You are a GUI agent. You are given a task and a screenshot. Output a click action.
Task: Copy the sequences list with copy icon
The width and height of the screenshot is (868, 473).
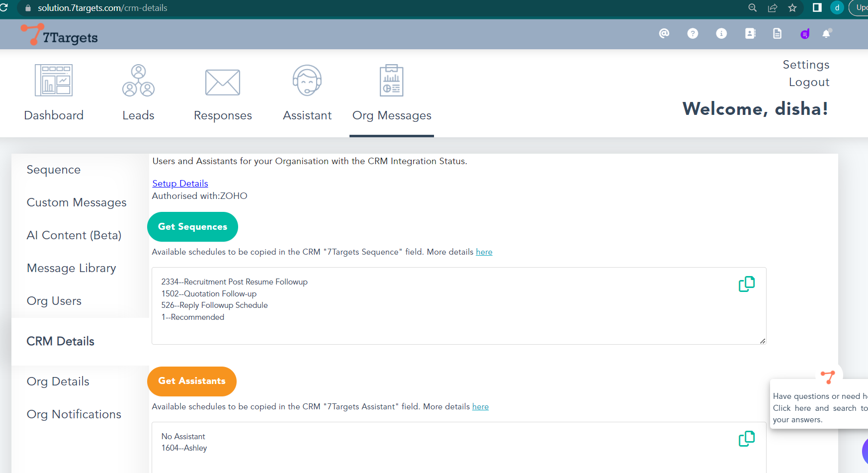click(x=746, y=284)
